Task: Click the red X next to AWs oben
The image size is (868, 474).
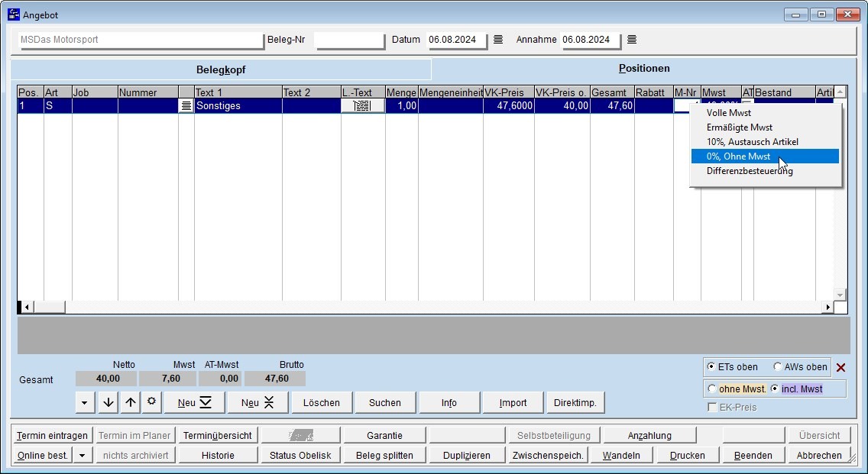Action: [x=840, y=367]
